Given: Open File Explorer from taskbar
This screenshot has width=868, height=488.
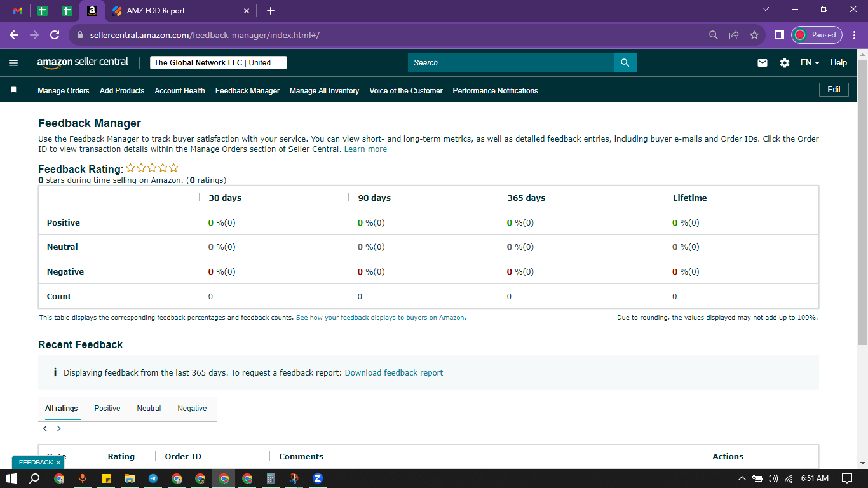Looking at the screenshot, I should [130, 478].
